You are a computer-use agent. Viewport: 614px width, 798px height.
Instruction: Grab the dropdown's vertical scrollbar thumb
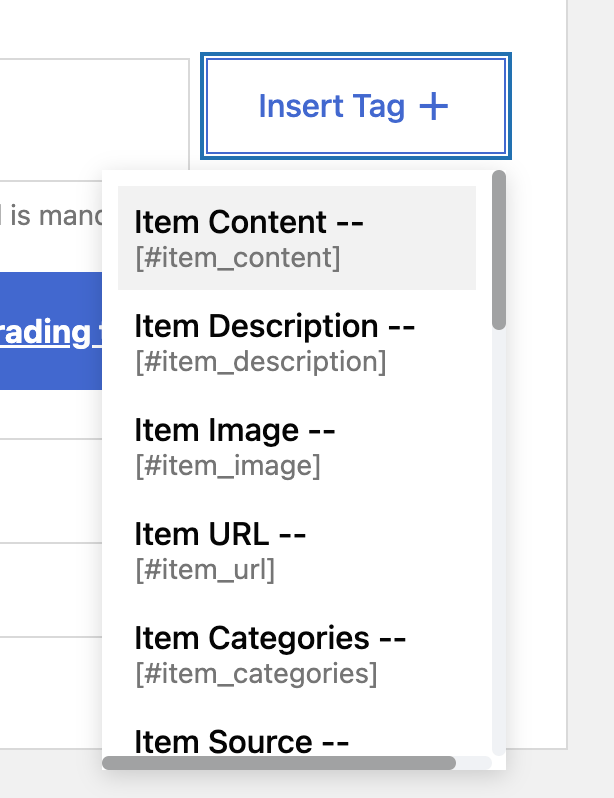(x=499, y=250)
